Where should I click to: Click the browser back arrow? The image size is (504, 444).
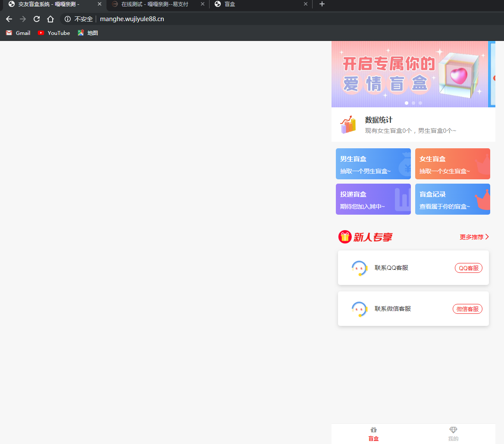coord(9,19)
